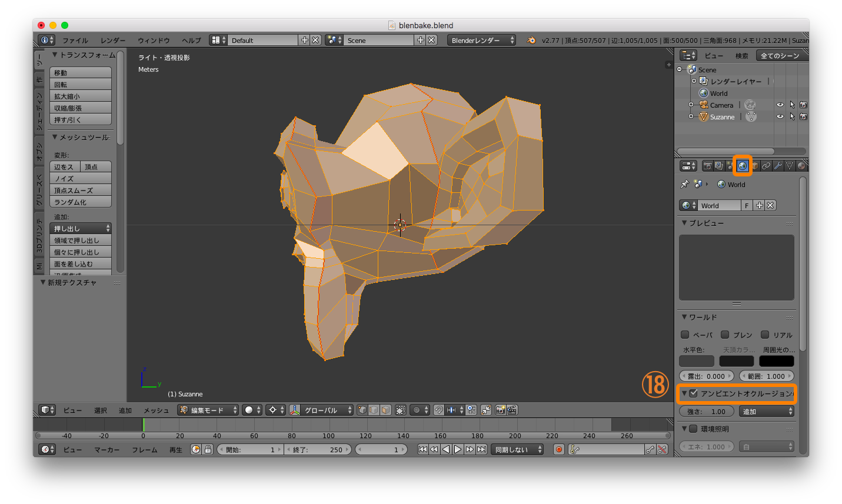The width and height of the screenshot is (842, 504).
Task: Enable the Real Sky checkbox
Action: (765, 335)
